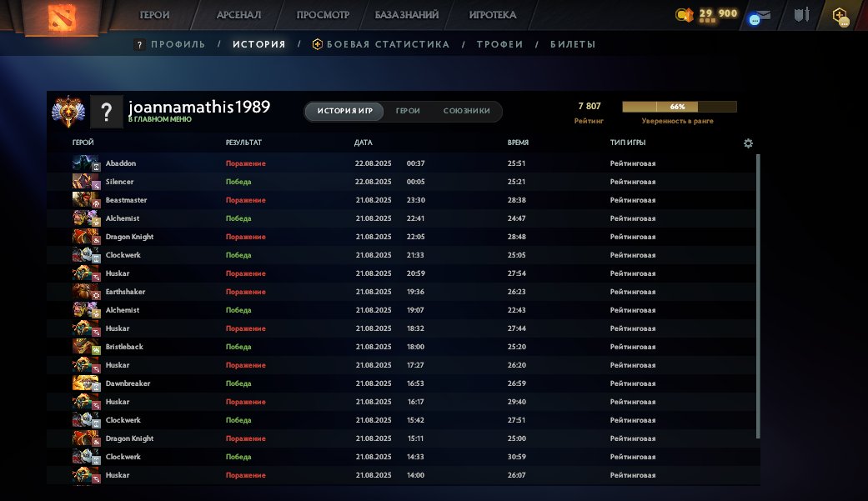Select the История игр toggle
Viewport: 868px width, 501px height.
point(344,112)
